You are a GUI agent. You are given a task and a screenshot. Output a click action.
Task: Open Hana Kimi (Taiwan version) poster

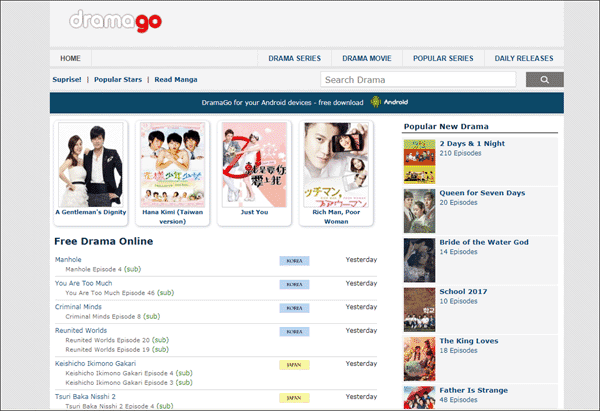click(x=172, y=165)
